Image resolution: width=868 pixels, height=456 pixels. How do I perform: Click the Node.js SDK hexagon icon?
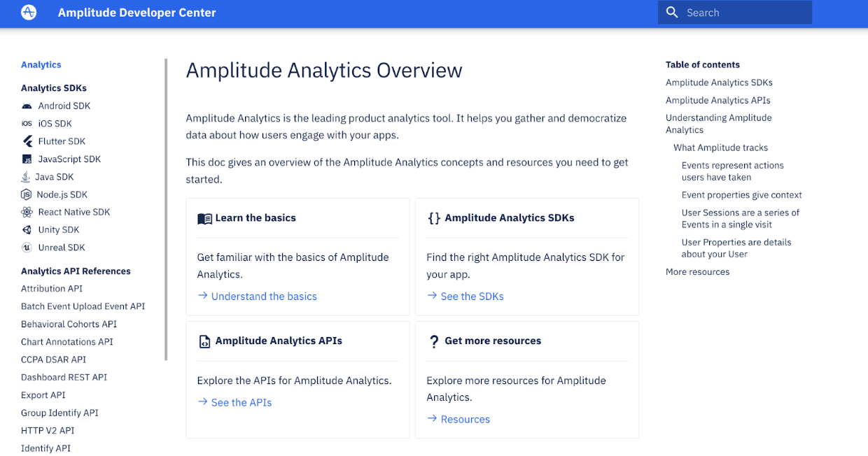click(x=26, y=194)
